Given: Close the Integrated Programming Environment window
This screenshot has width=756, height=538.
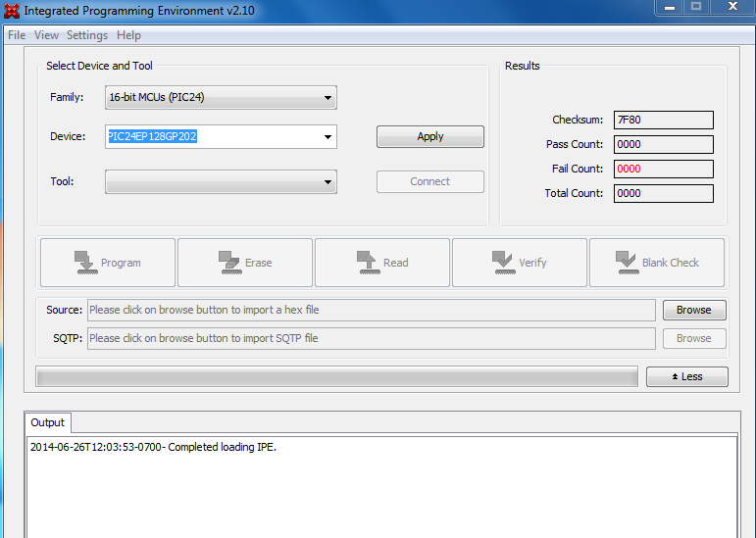Looking at the screenshot, I should (x=732, y=7).
